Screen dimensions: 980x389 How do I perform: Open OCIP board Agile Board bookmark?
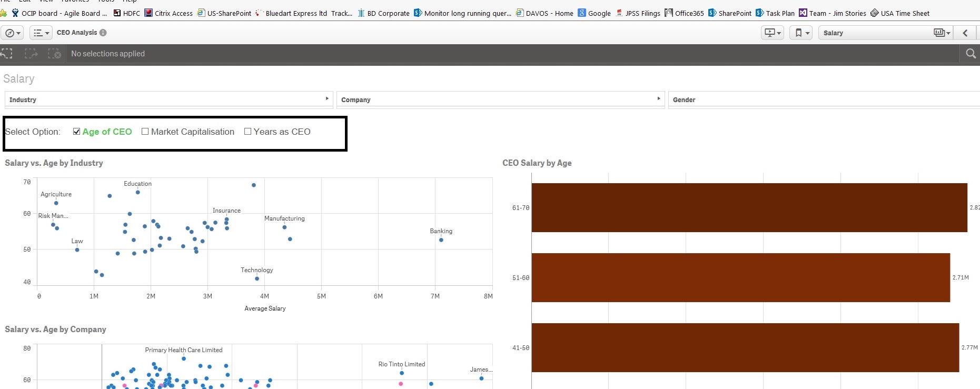[59, 13]
